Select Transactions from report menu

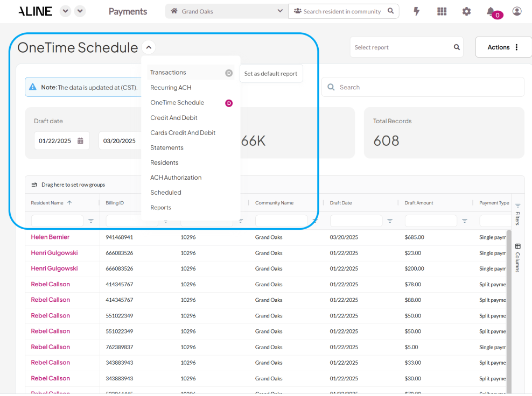pyautogui.click(x=191, y=72)
